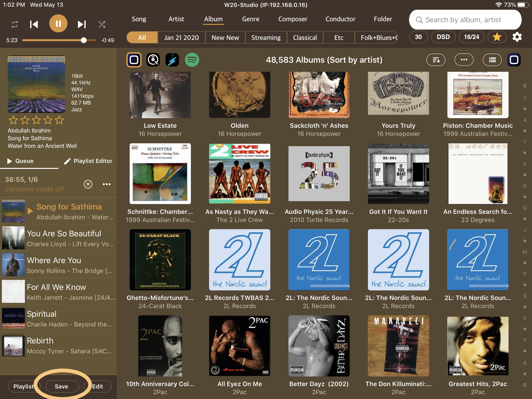Filter by Classical category
Viewport: 532px width, 399px height.
pyautogui.click(x=305, y=38)
